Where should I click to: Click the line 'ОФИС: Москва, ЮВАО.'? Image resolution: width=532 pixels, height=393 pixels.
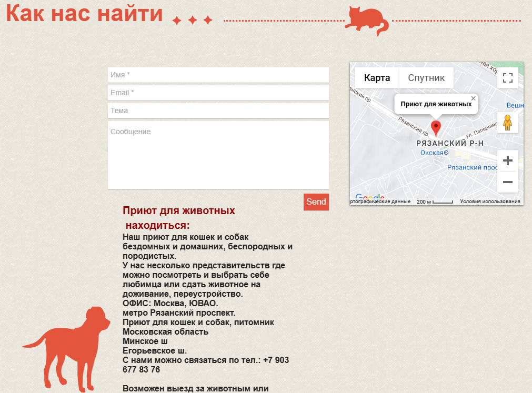pos(170,303)
